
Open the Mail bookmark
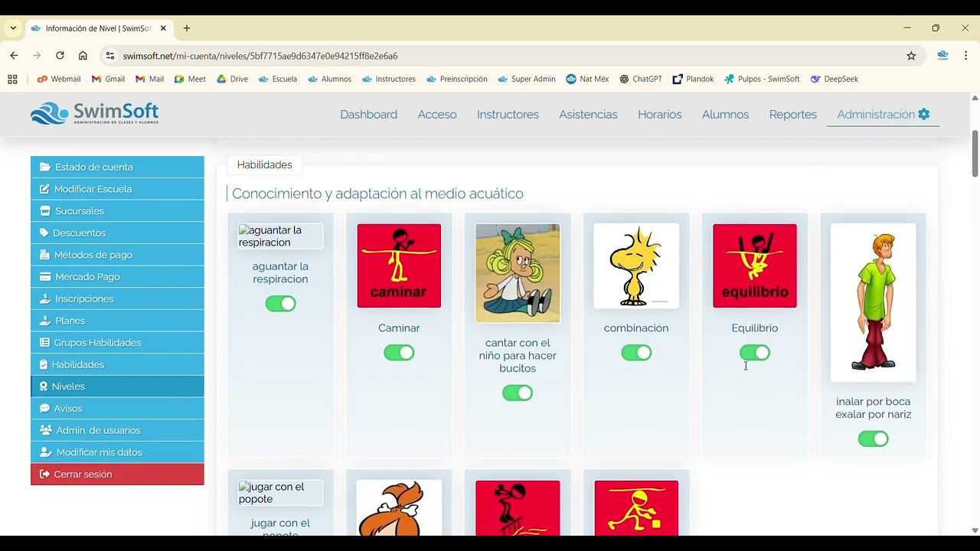(149, 79)
